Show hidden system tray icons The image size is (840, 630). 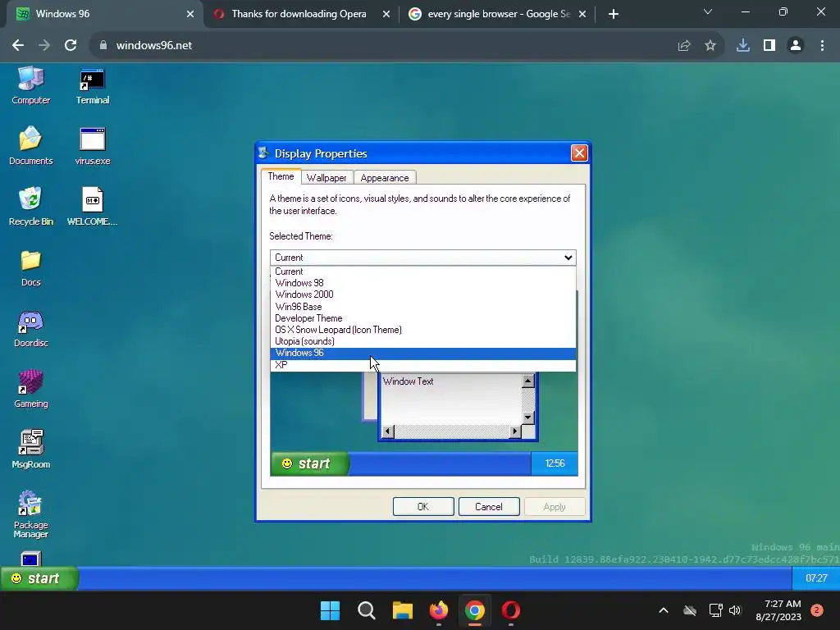pyautogui.click(x=663, y=610)
